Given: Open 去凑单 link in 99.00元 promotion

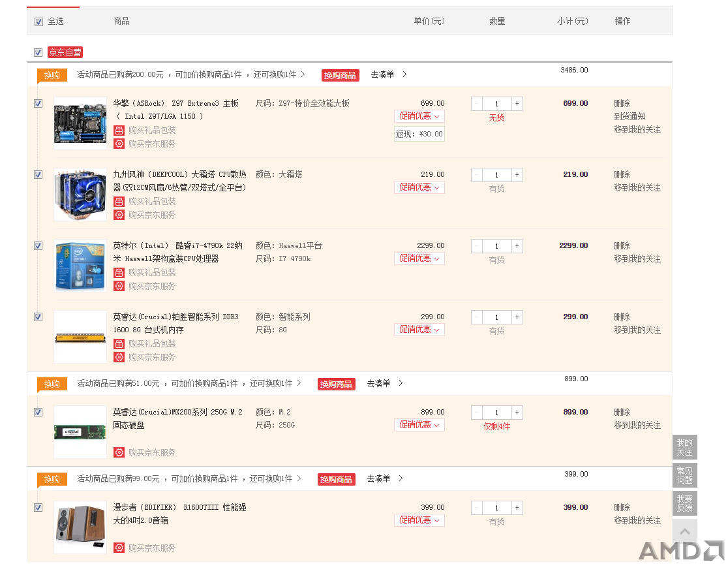Looking at the screenshot, I should [385, 479].
